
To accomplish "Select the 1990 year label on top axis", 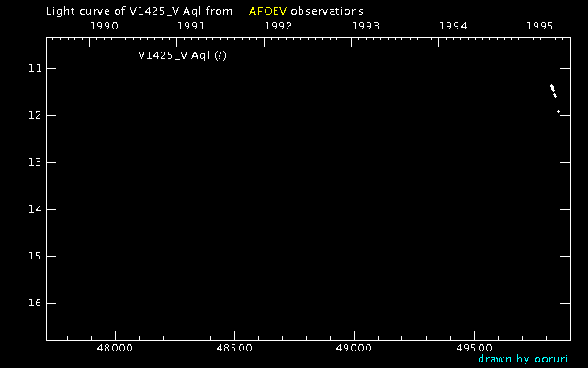I will (104, 26).
